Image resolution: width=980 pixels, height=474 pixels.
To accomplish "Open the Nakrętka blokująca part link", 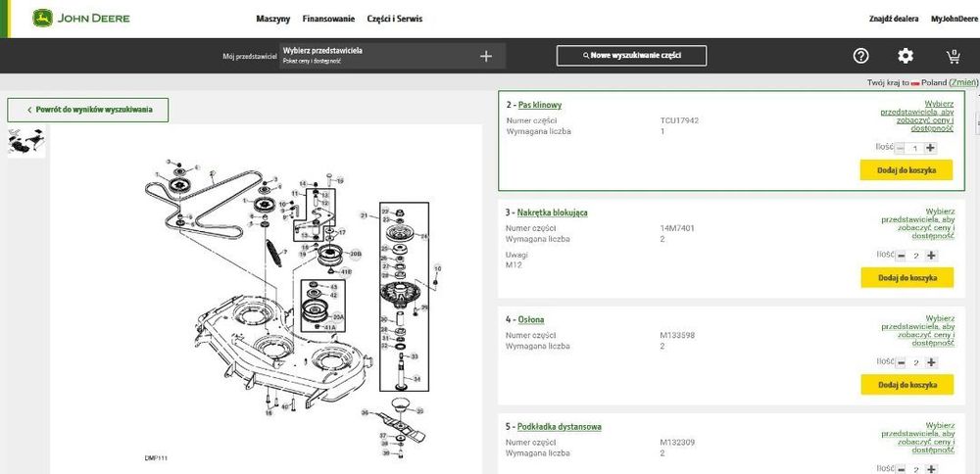I will click(x=553, y=213).
